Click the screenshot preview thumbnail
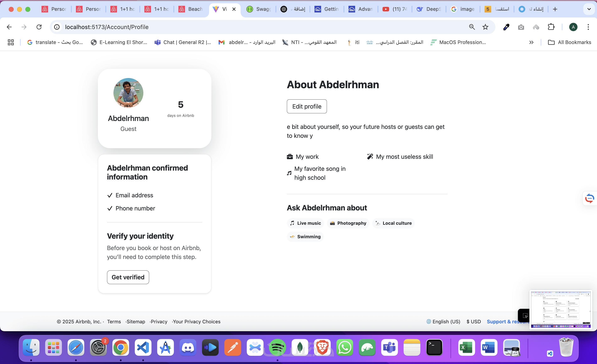 point(560,309)
